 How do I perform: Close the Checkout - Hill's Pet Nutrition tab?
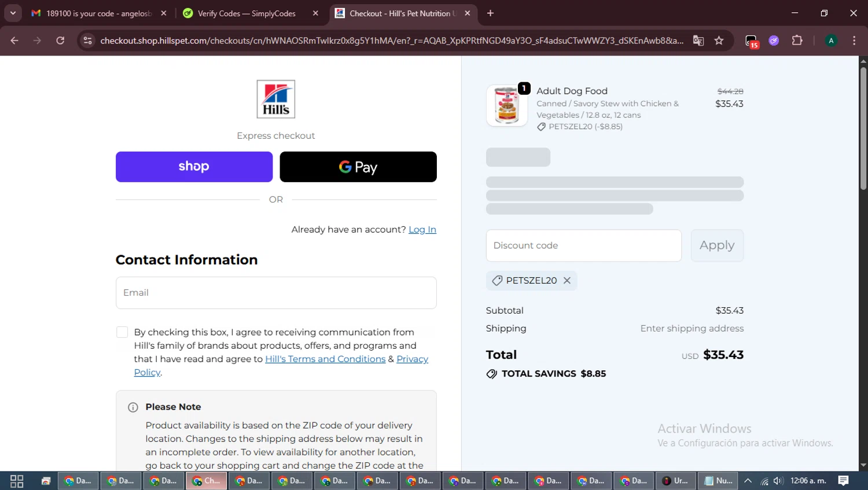(468, 13)
